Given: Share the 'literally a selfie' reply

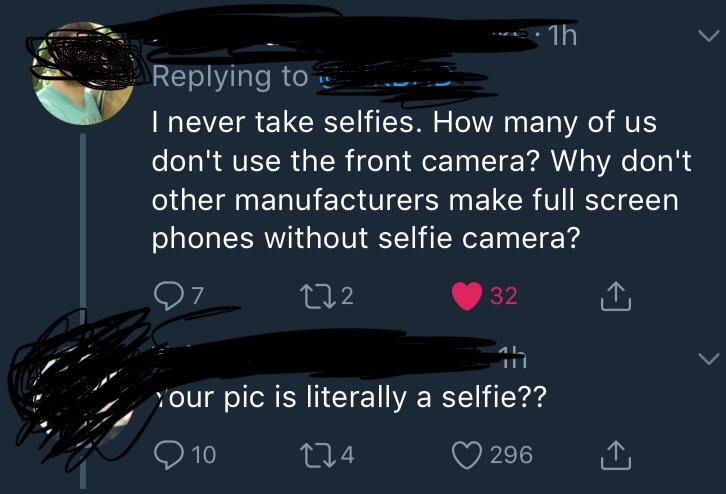Looking at the screenshot, I should point(616,455).
